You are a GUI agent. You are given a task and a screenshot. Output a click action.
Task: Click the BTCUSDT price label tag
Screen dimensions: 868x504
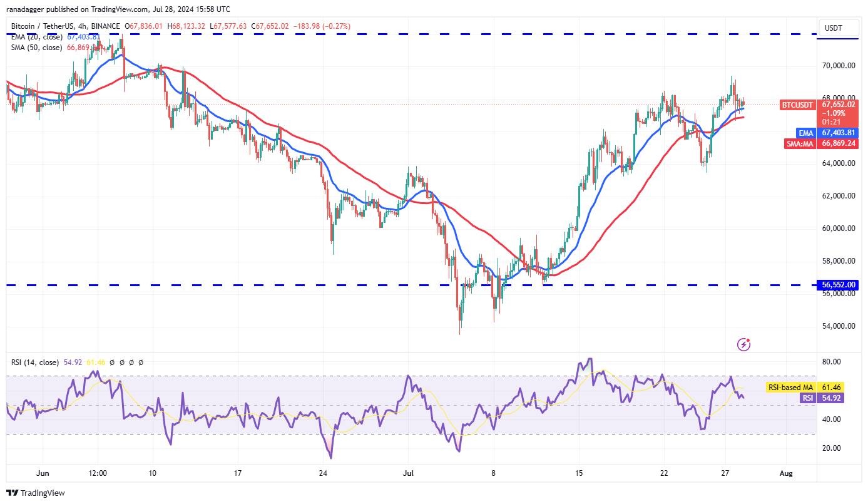(x=797, y=105)
